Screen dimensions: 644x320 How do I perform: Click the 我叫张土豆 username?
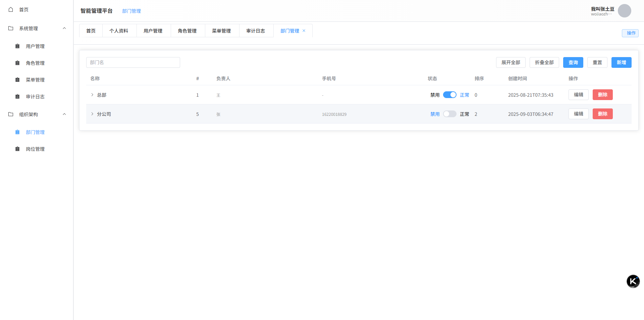pos(602,9)
